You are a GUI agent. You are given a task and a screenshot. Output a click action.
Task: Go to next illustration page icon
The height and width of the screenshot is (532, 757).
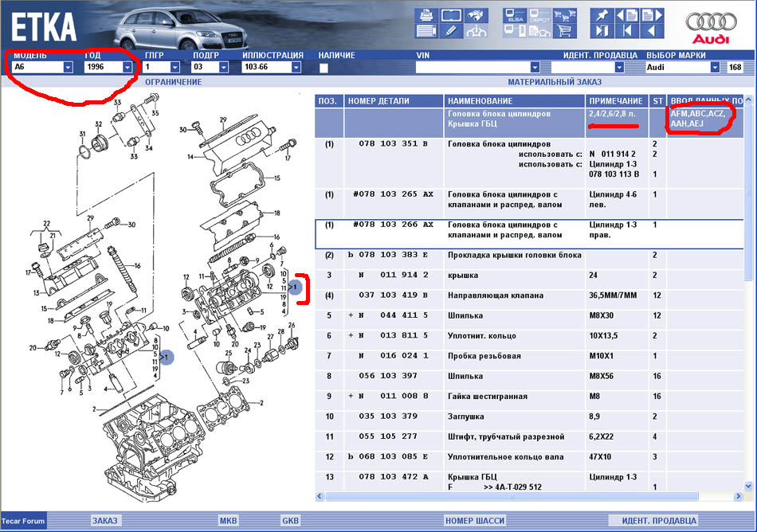(x=650, y=15)
